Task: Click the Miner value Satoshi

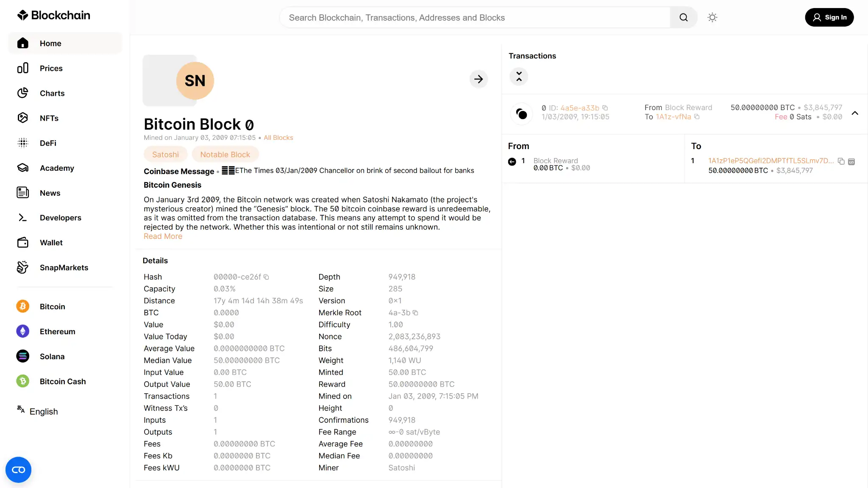Action: coord(401,468)
